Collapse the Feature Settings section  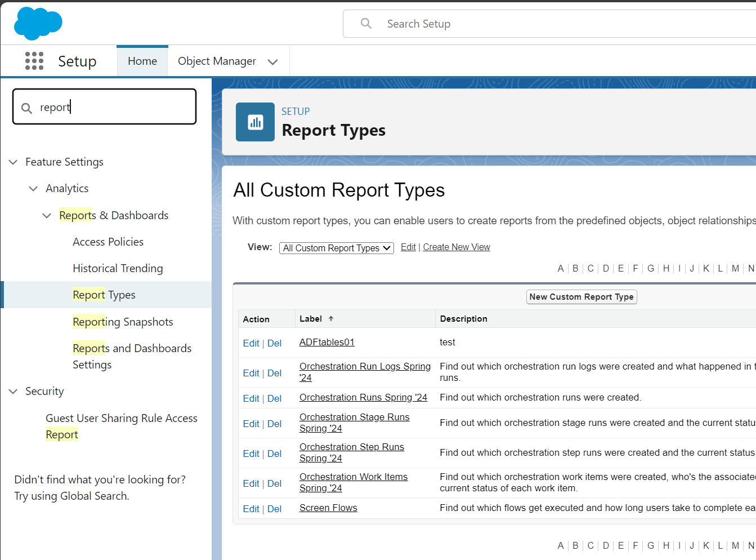click(x=13, y=162)
